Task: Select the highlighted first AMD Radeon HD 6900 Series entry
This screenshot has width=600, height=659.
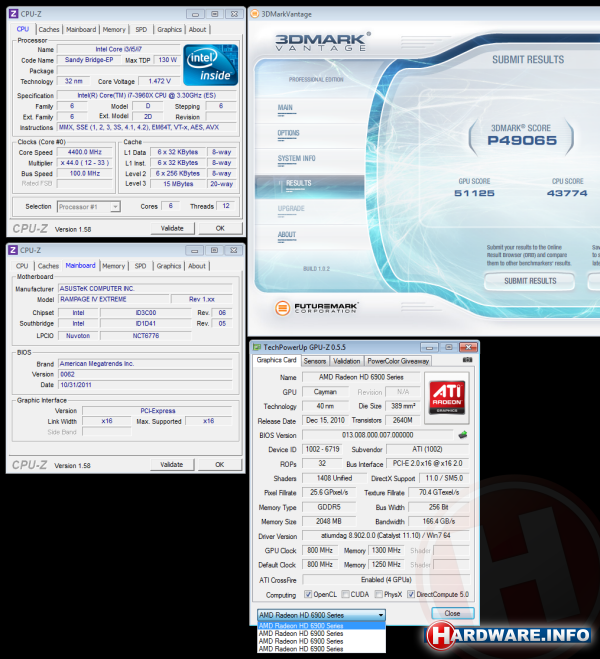Action: [x=321, y=626]
